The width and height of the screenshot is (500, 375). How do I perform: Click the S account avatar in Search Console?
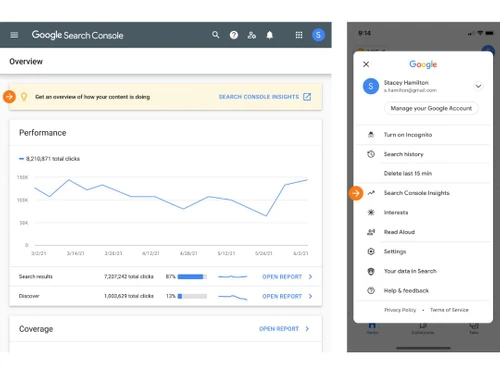318,35
